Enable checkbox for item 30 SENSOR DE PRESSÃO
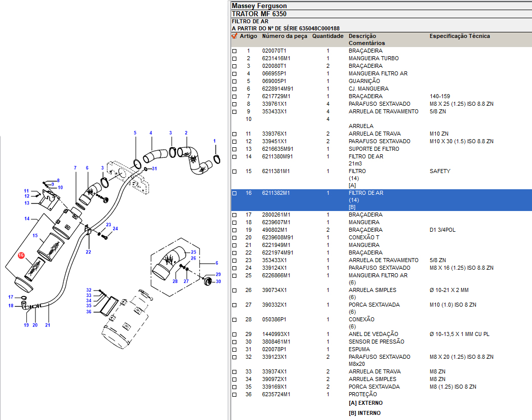 click(234, 342)
